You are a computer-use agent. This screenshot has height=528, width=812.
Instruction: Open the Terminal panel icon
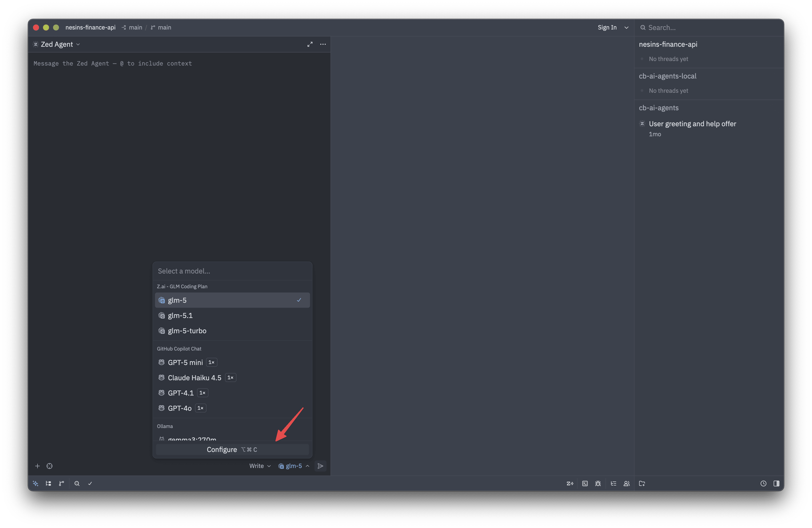[x=585, y=483]
